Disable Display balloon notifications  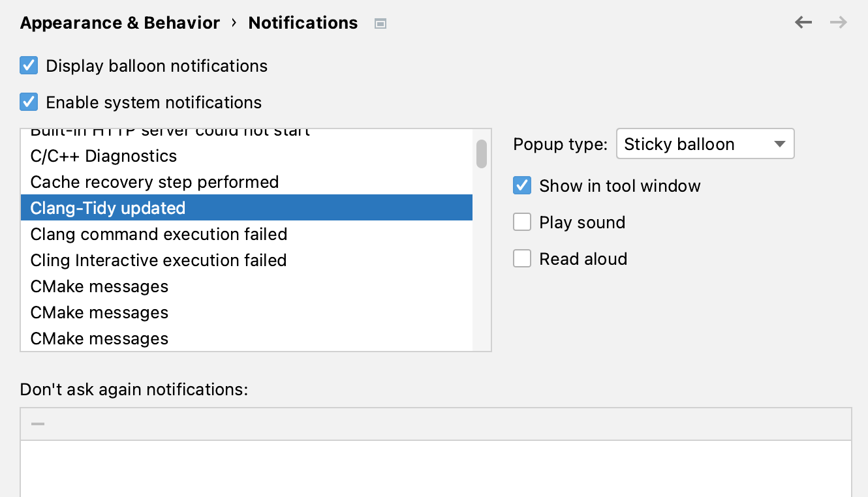29,65
